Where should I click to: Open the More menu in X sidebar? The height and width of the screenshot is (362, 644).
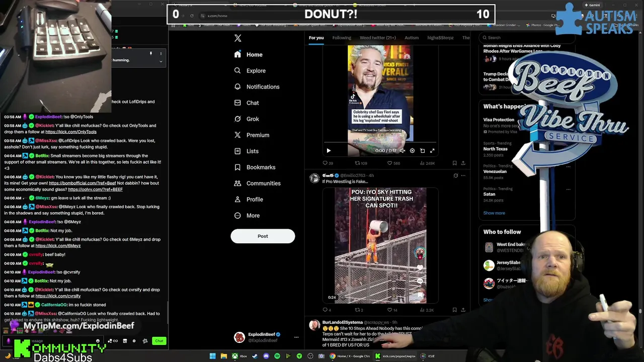[x=247, y=215]
